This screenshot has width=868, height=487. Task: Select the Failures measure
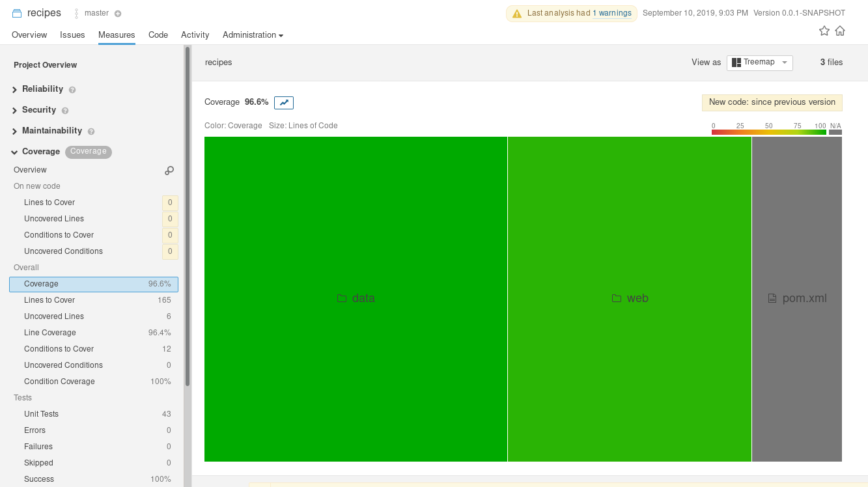pyautogui.click(x=94, y=447)
